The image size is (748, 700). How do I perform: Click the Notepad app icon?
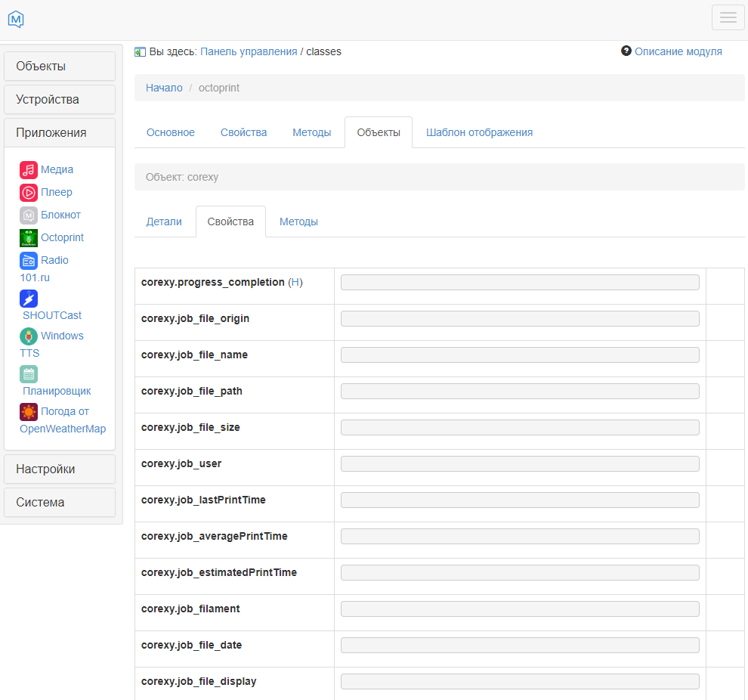[29, 215]
